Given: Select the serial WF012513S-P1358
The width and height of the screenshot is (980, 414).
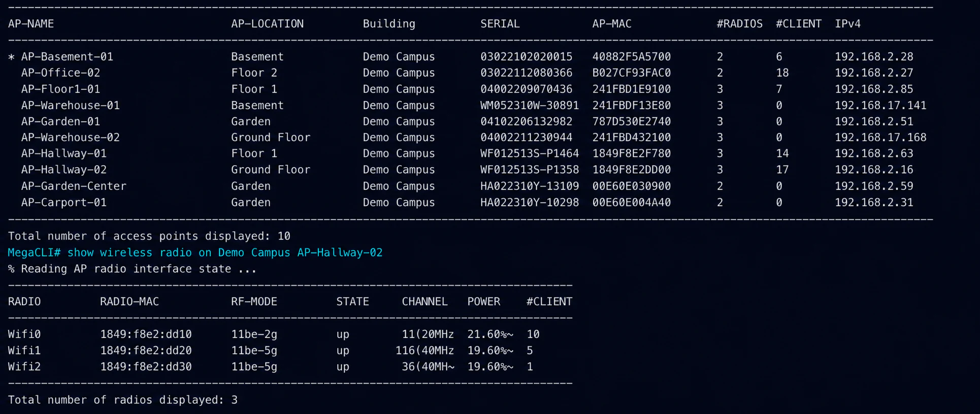Looking at the screenshot, I should click(530, 170).
